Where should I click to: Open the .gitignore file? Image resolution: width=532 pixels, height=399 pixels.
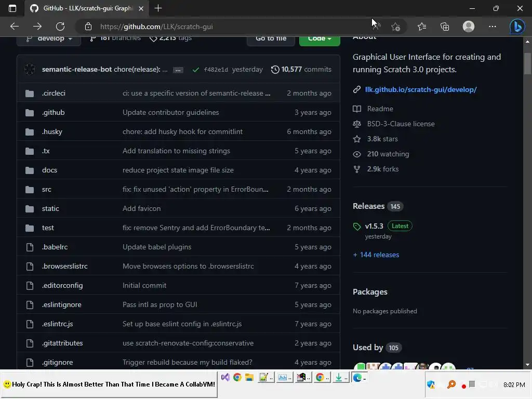[57, 362]
